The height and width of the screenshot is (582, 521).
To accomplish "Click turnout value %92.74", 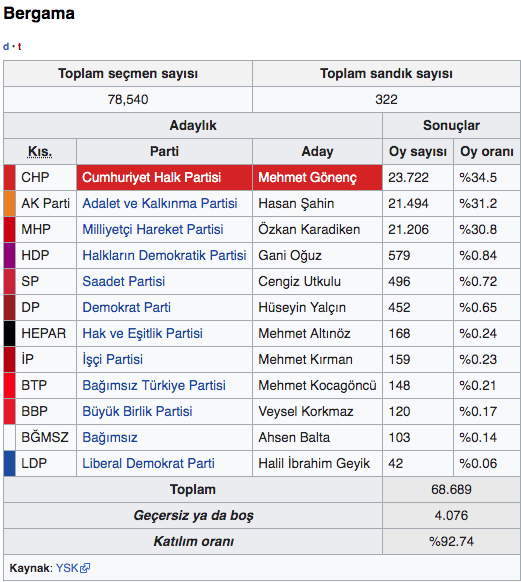I will (x=451, y=541).
